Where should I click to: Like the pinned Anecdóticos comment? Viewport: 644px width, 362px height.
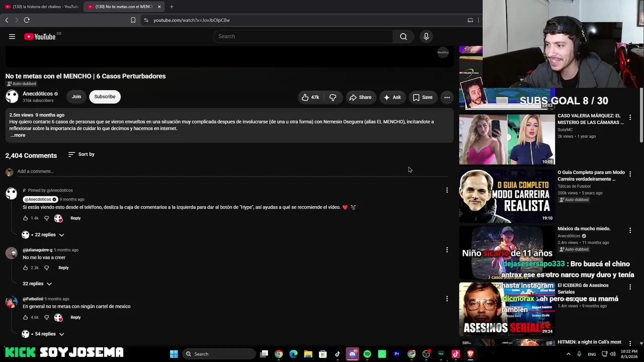[26, 218]
